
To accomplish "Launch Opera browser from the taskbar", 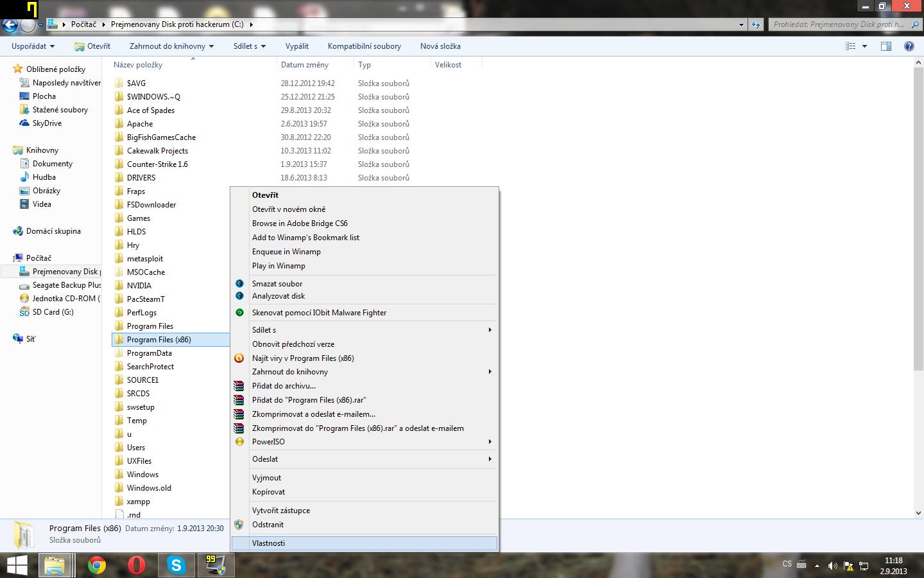I will (136, 565).
